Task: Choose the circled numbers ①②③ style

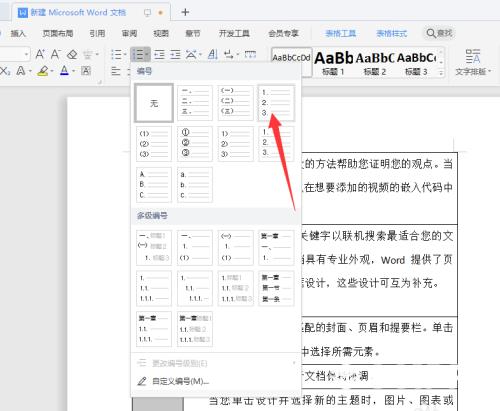Action: click(x=194, y=143)
